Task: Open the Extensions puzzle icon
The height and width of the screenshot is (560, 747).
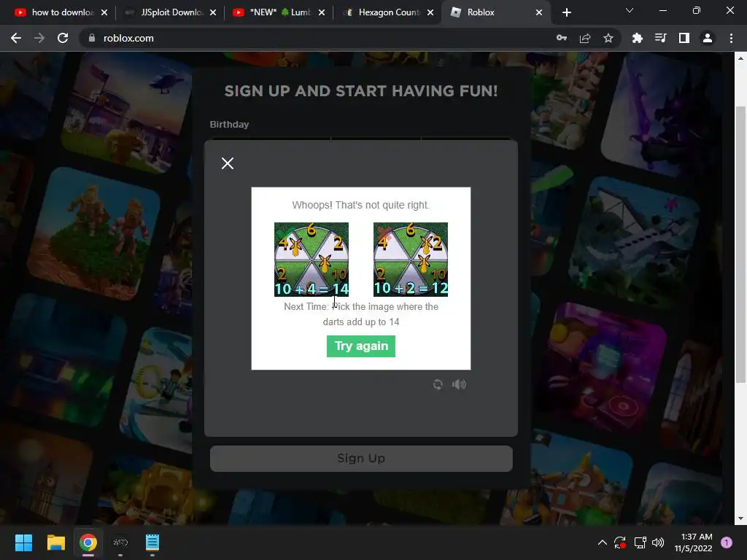Action: (x=637, y=38)
